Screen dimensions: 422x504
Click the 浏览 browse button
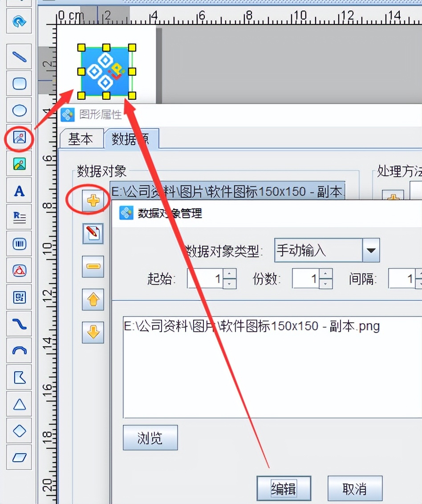click(150, 438)
